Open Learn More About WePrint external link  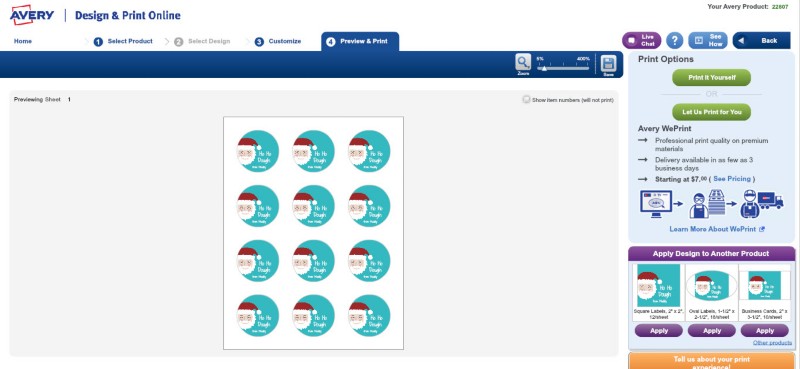(717, 229)
